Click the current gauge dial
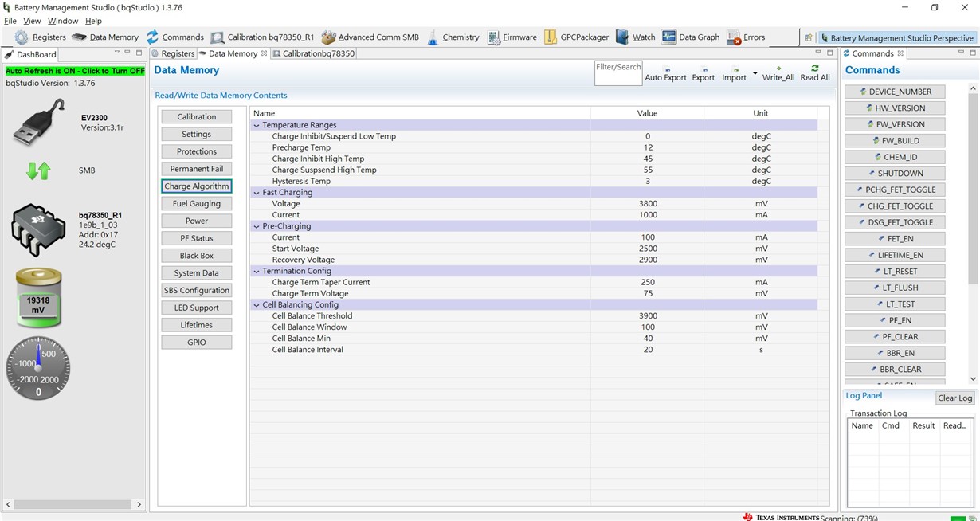This screenshot has width=980, height=521. pos(38,368)
